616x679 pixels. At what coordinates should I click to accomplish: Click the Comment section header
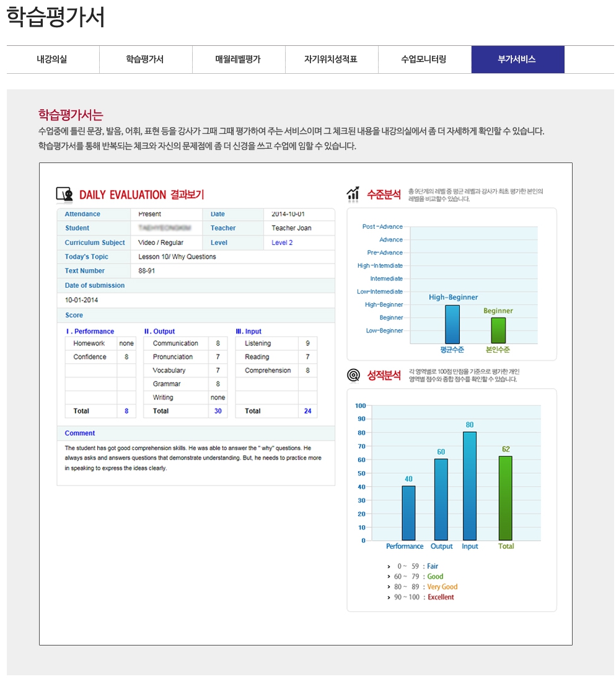[80, 433]
